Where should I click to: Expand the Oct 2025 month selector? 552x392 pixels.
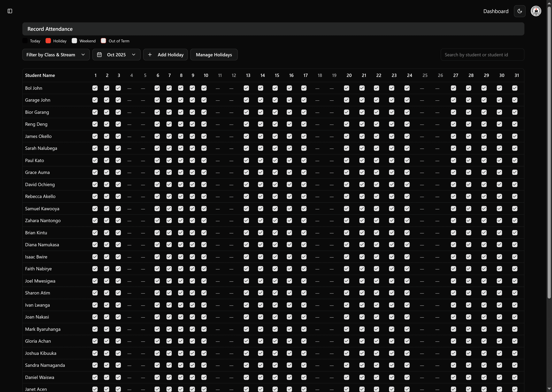(x=116, y=55)
